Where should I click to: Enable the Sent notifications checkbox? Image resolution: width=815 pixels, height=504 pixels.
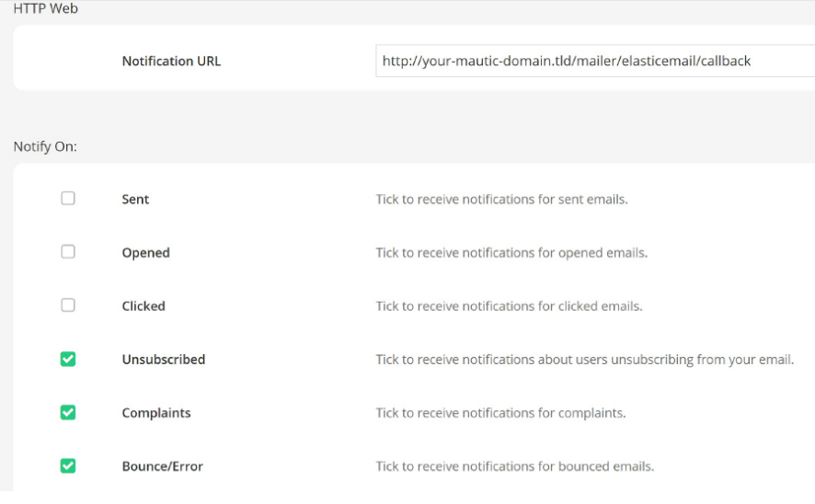point(68,199)
